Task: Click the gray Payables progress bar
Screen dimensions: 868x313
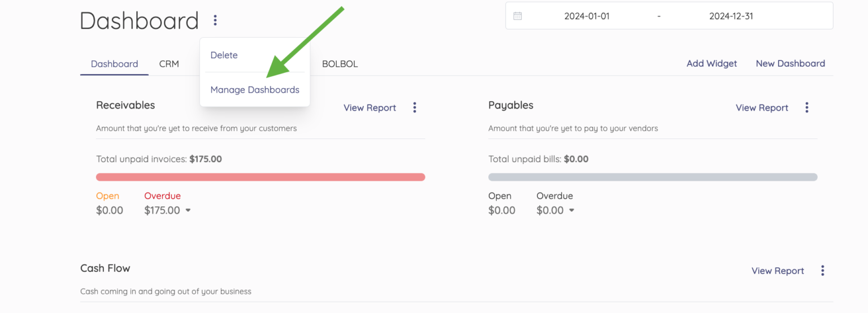Action: [x=653, y=177]
